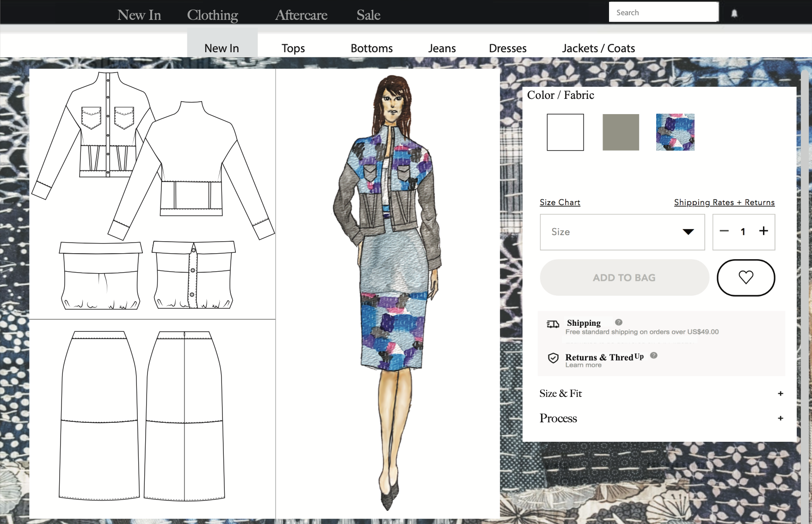The image size is (812, 524).
Task: Decrease quantity with minus button
Action: (x=724, y=231)
